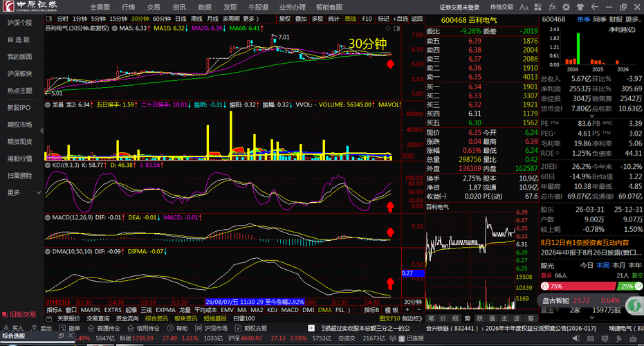Click +自选 to add to watchlist
This screenshot has width=644, height=346.
401,19
